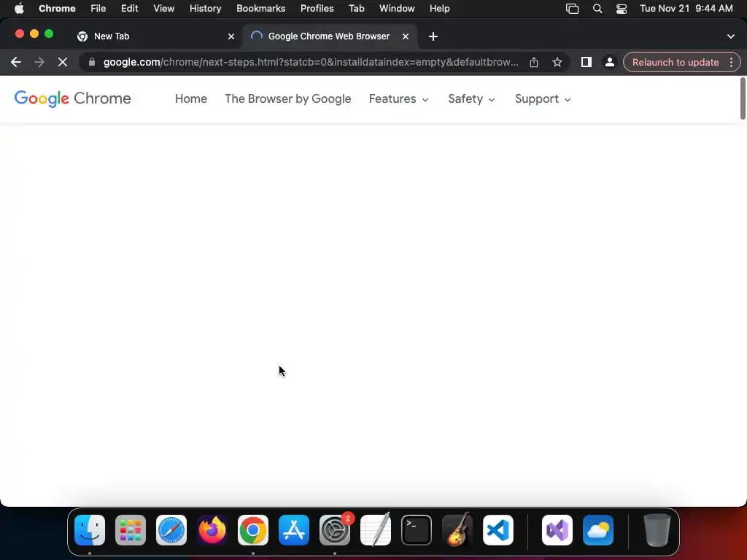Select the Google Chrome Web Browser tab
The width and height of the screenshot is (747, 560).
click(330, 36)
